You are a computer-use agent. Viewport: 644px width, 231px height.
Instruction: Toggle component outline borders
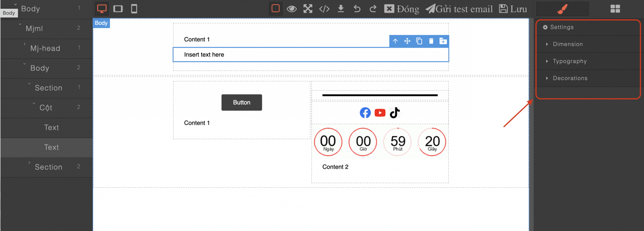click(x=275, y=8)
